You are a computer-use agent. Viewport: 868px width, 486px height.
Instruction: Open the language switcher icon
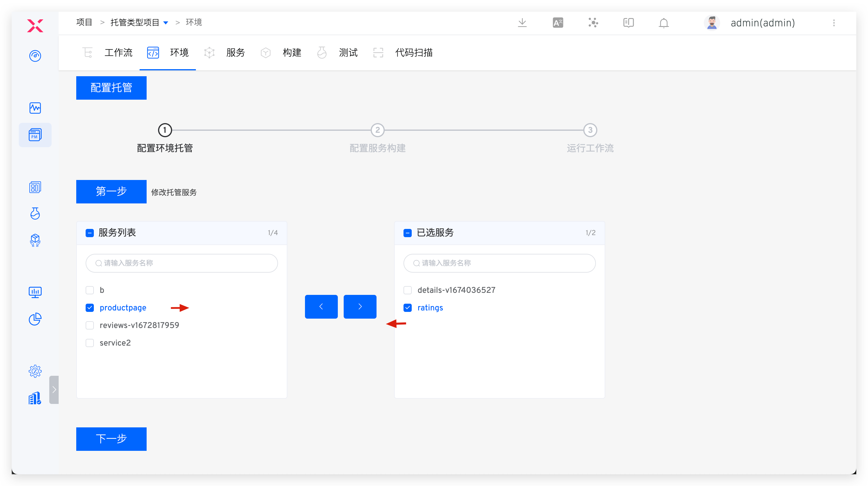558,23
